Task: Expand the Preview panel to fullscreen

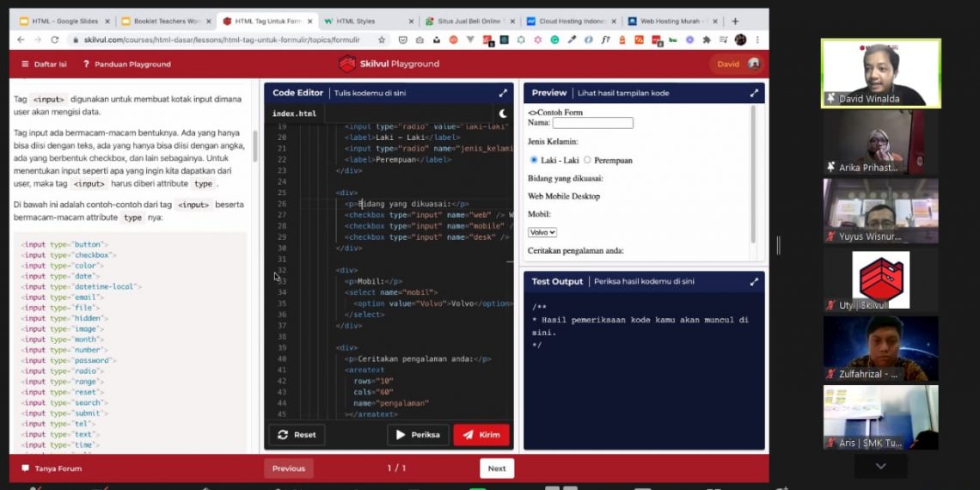Action: coord(754,93)
